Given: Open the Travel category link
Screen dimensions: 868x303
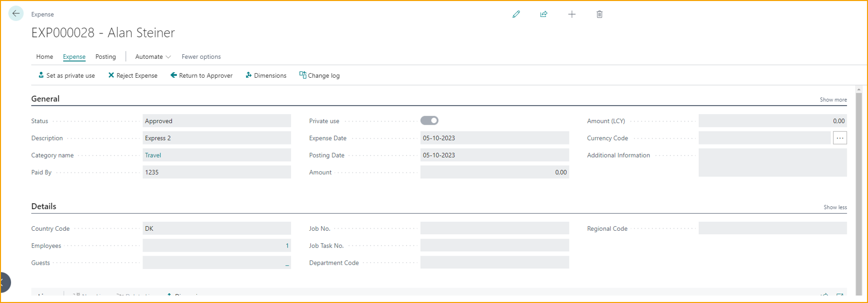Looking at the screenshot, I should click(x=153, y=155).
